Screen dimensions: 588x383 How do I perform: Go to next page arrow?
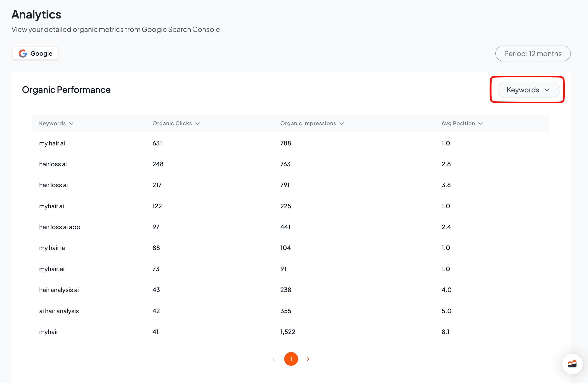[x=308, y=359]
